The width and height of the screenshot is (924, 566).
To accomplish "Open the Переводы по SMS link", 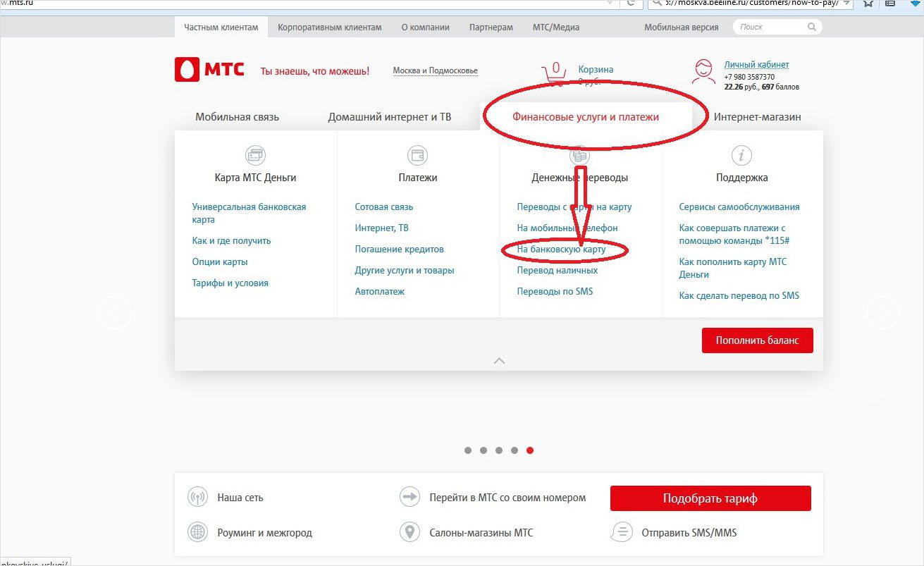I will (555, 292).
